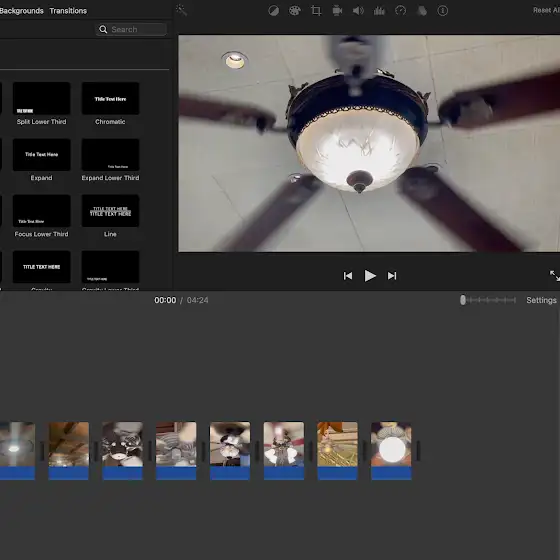This screenshot has width=560, height=560.
Task: Select the Focus Lower Third title
Action: [41, 211]
